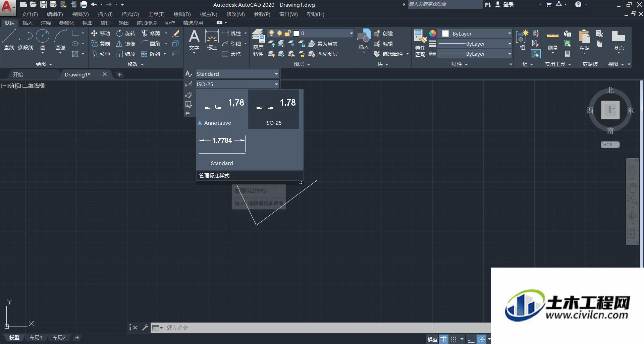Click the Undo arrow in quick access toolbar

[x=94, y=4]
